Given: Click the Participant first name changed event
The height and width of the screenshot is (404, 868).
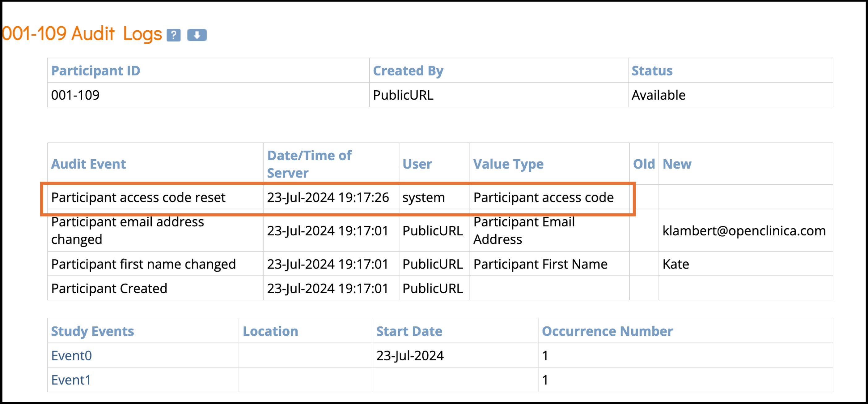Looking at the screenshot, I should coord(144,264).
